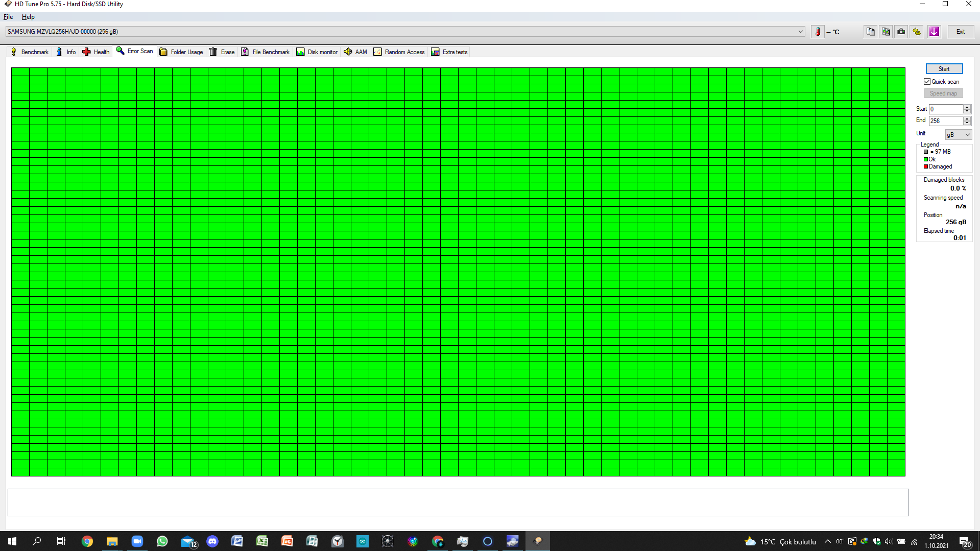
Task: Decrease the End value with down arrow
Action: (x=967, y=123)
